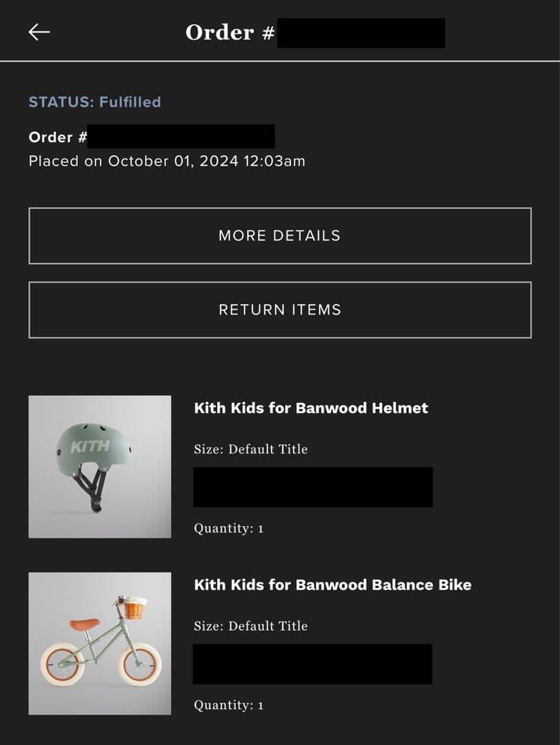Click RETURN ITEMS button

click(280, 309)
